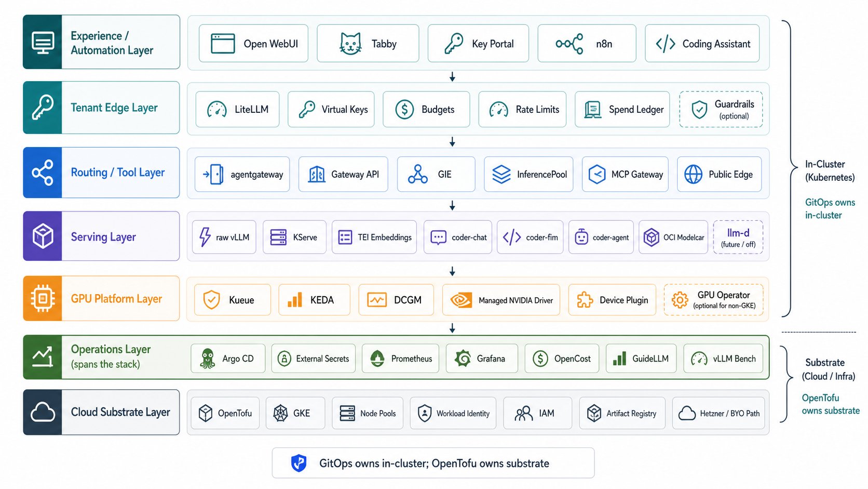868x489 pixels.
Task: Click the coder-chat speech bubble icon
Action: 438,237
